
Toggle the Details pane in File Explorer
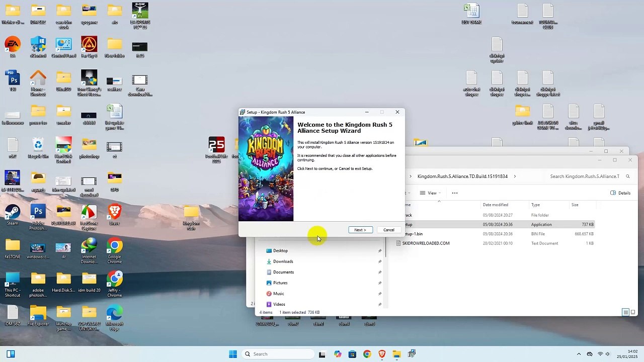pyautogui.click(x=620, y=193)
